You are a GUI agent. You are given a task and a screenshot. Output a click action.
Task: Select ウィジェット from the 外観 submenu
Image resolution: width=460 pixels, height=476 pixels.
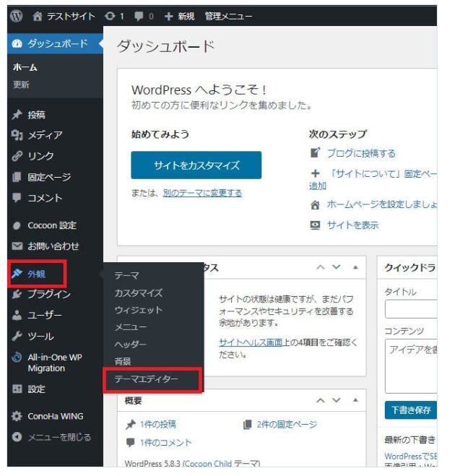pyautogui.click(x=138, y=310)
